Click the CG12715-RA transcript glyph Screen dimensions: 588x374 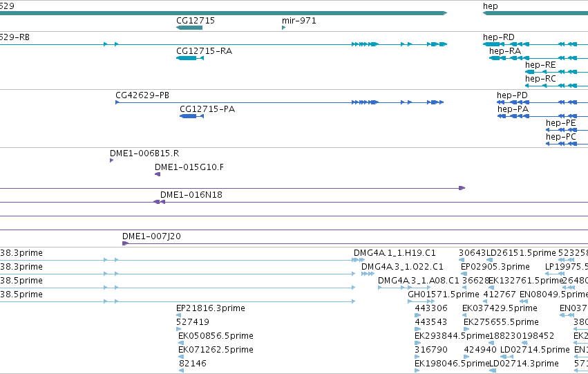pyautogui.click(x=190, y=58)
